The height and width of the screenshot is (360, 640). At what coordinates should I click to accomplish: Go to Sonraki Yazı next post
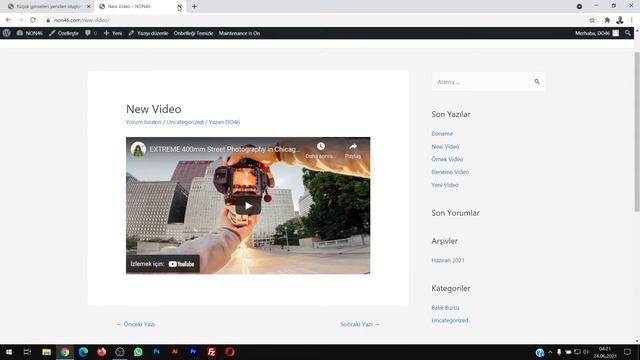point(360,324)
